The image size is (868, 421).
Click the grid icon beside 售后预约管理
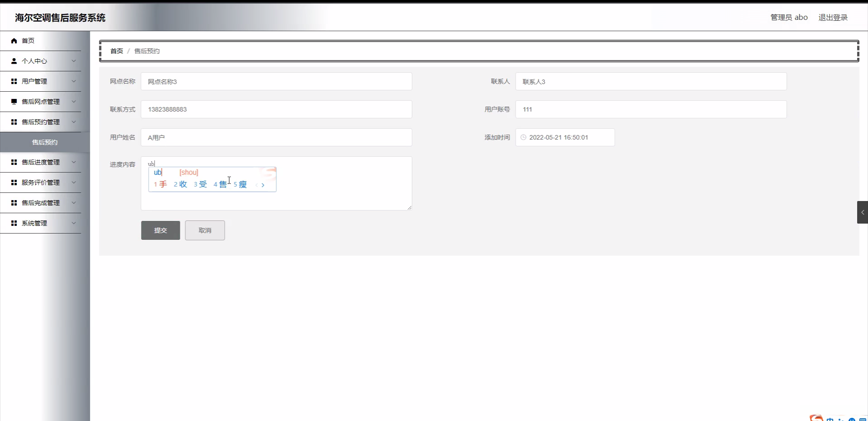[x=14, y=122]
